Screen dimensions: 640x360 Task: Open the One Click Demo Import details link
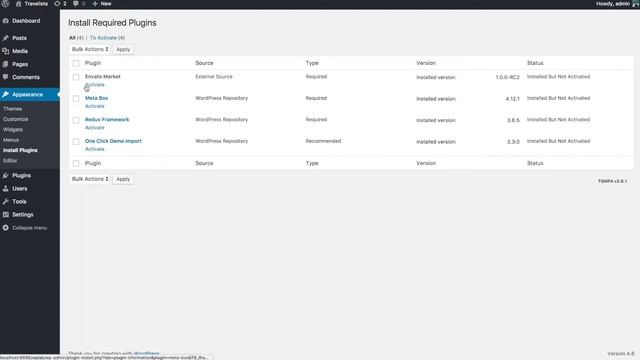(x=113, y=141)
